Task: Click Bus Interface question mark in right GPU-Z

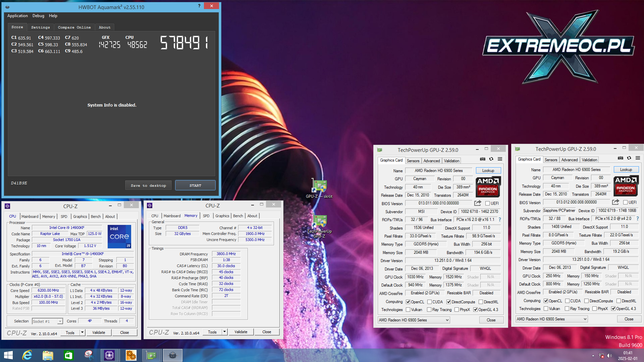Action: [638, 219]
